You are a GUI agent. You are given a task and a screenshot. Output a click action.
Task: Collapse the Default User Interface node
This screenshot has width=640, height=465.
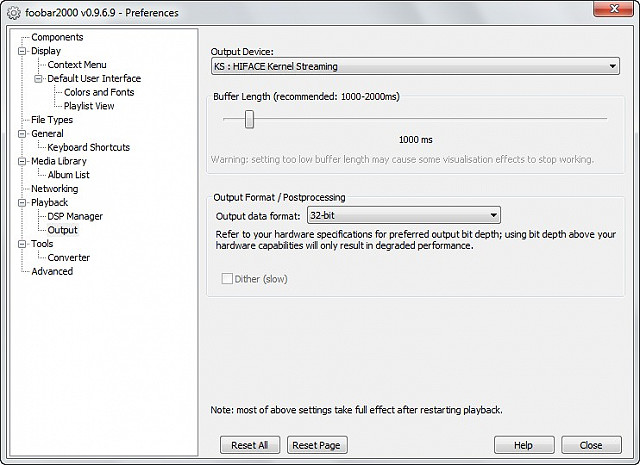click(38, 78)
